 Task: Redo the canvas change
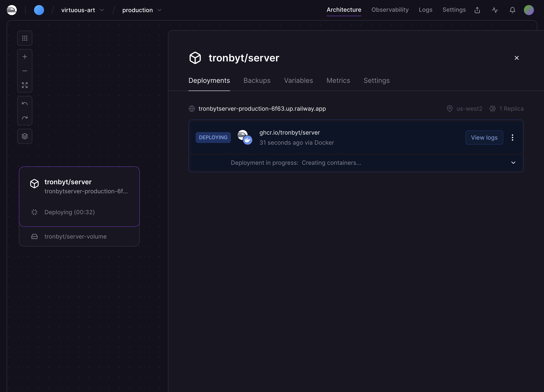25,118
